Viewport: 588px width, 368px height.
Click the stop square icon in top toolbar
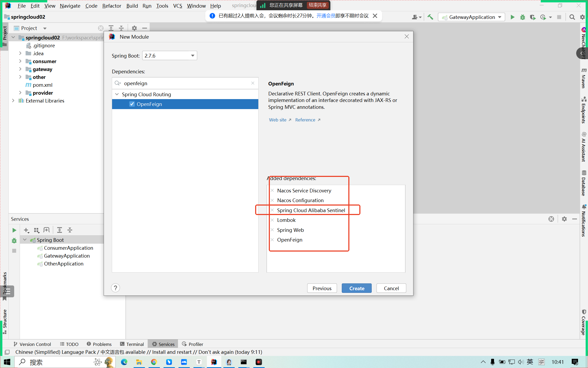coord(559,17)
